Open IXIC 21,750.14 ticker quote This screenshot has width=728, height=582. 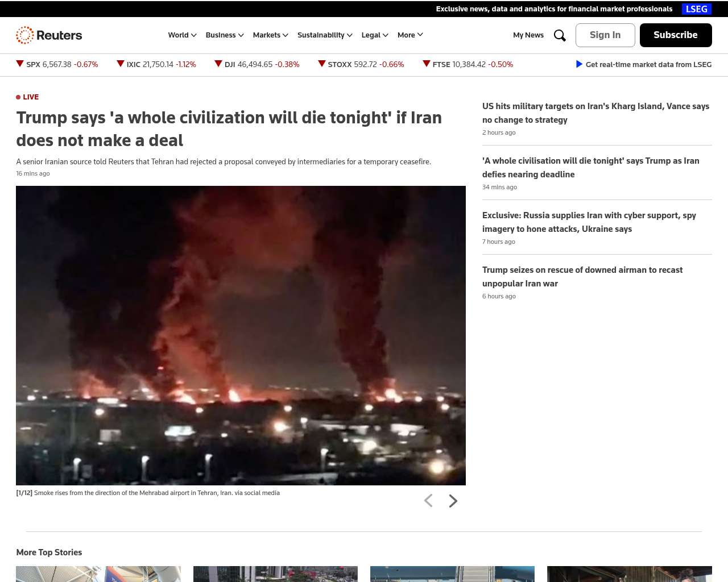click(156, 65)
